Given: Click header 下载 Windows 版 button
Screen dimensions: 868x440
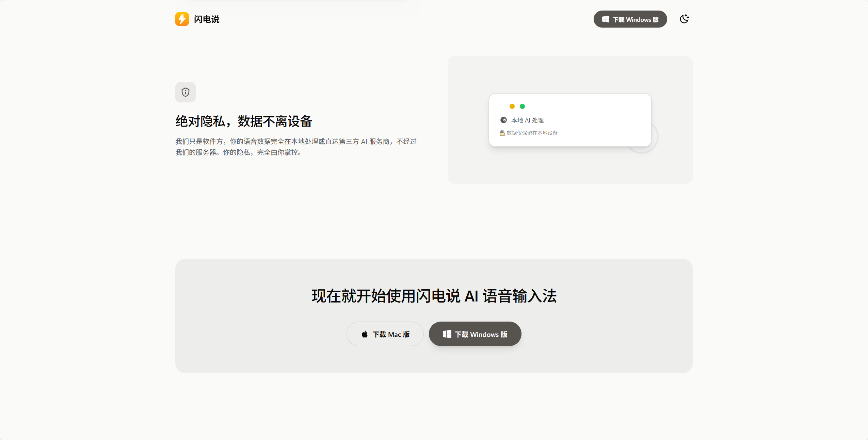Looking at the screenshot, I should click(630, 19).
